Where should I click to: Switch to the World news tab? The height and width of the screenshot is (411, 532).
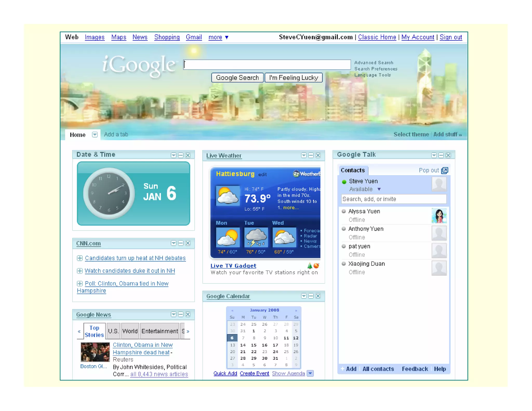(x=130, y=331)
